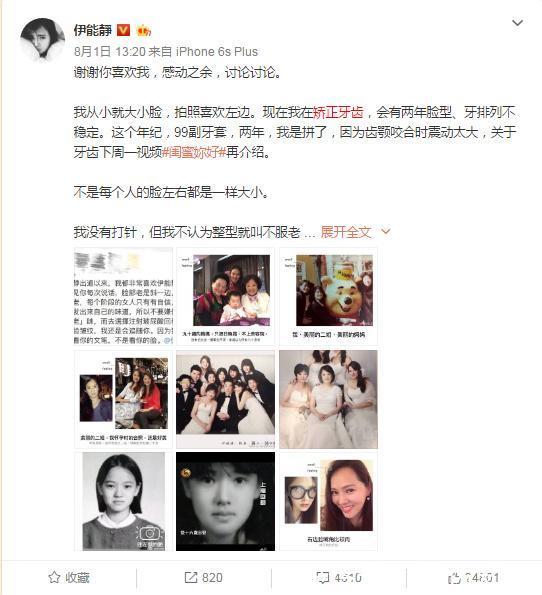Open the #闺蜜妳好# hashtag topic
This screenshot has width=542, height=595.
pos(194,152)
